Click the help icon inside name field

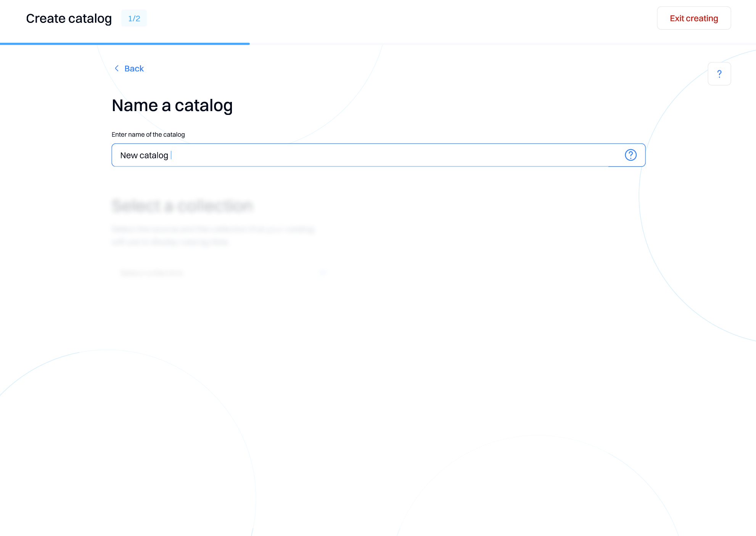[x=631, y=155]
